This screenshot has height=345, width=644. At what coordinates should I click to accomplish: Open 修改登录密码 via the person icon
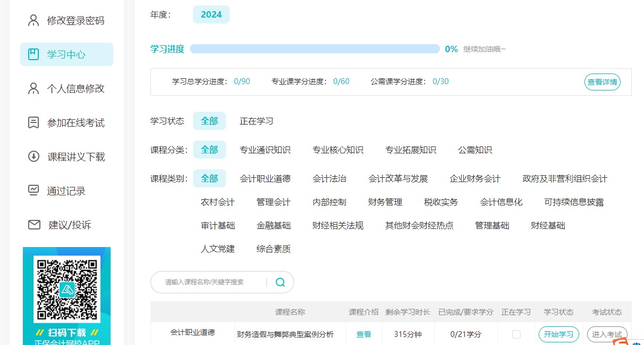pos(33,20)
